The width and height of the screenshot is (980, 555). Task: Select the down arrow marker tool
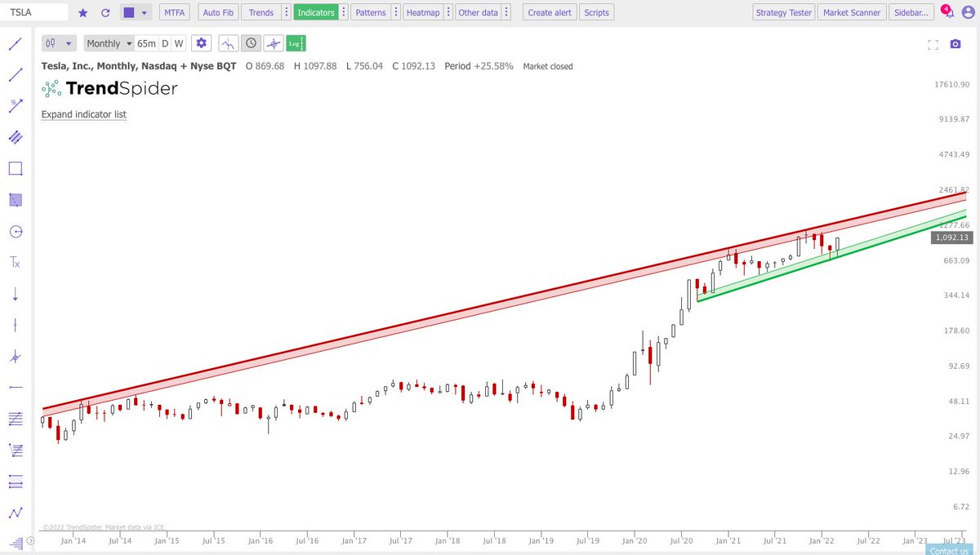point(15,294)
